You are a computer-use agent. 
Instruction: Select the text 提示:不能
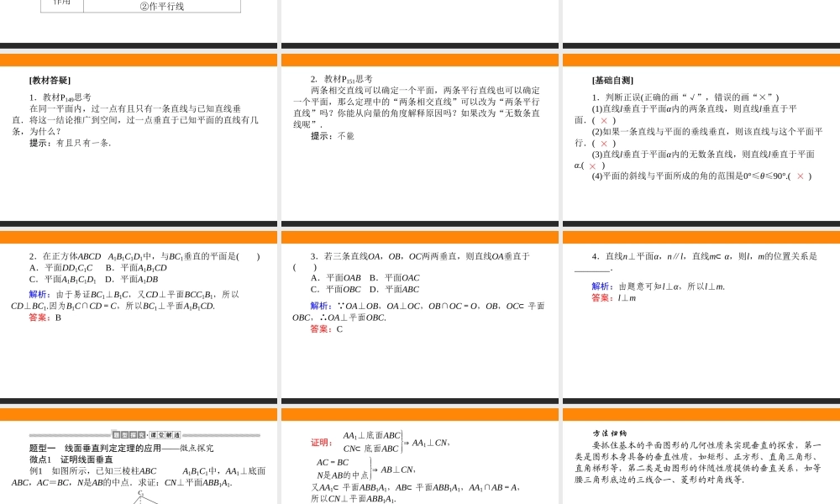[332, 136]
